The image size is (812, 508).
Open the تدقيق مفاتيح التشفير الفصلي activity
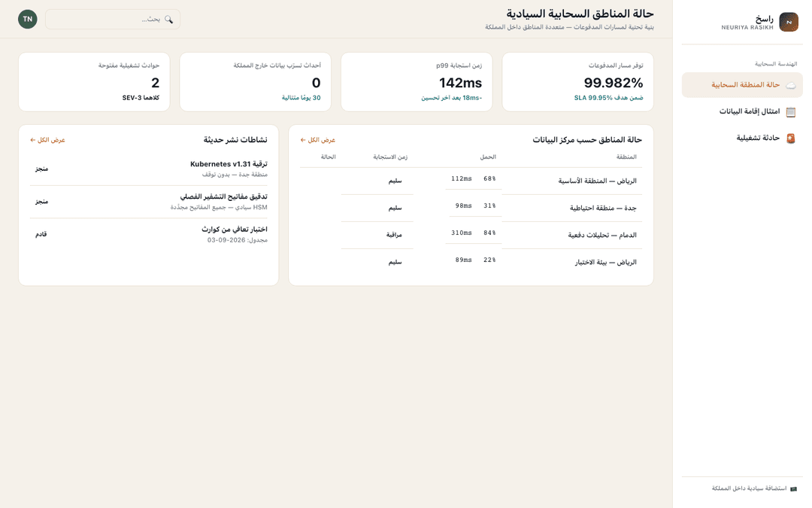[224, 197]
